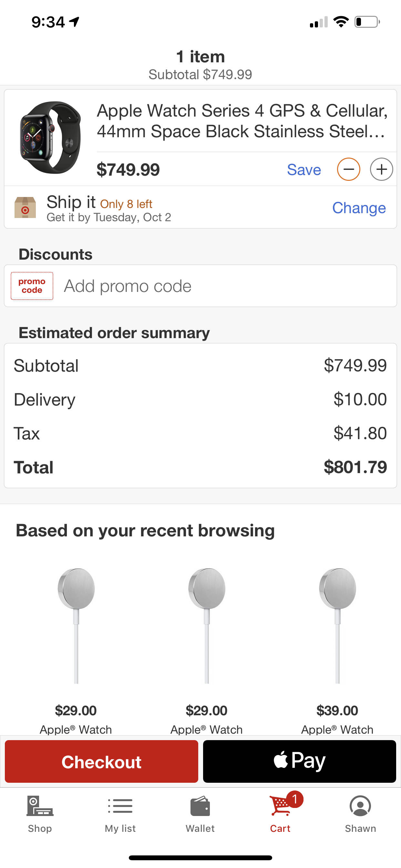Open the Apple Watch Series 4 thumbnail
Screen dimensions: 401x868
(x=51, y=138)
